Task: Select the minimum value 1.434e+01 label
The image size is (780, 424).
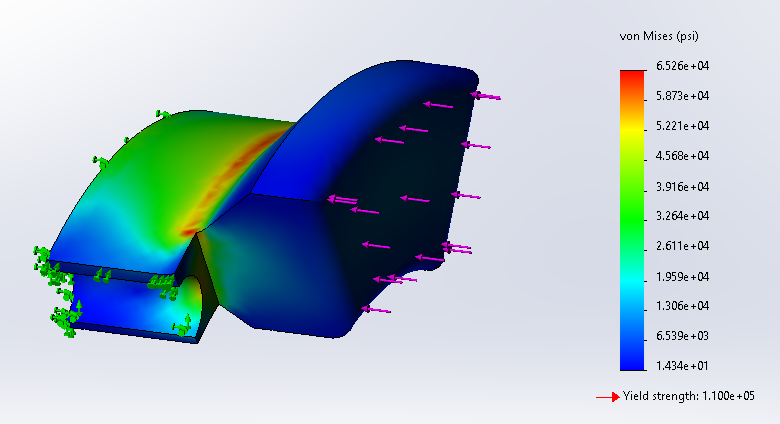Action: coord(682,366)
